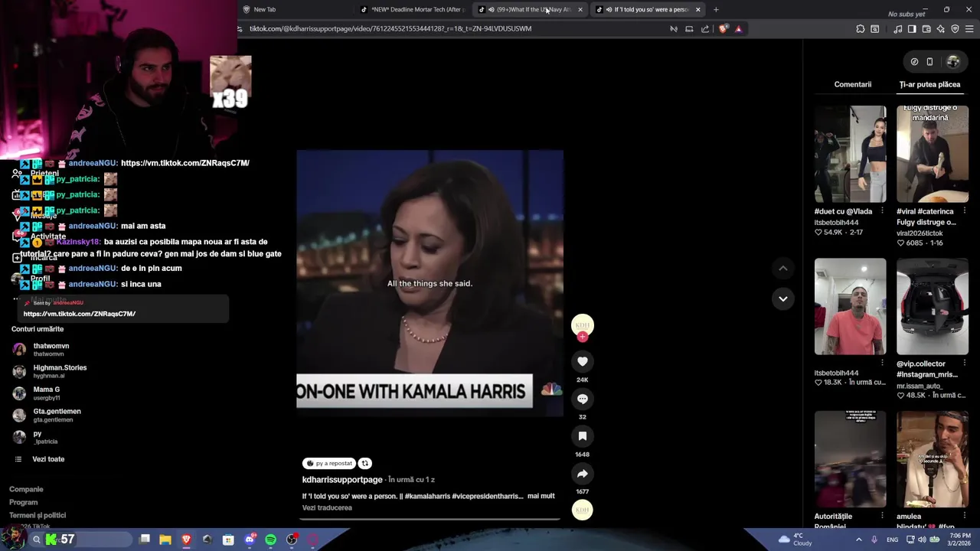The height and width of the screenshot is (551, 980).
Task: Toggle the browser sidebar panel icon
Action: (x=912, y=29)
